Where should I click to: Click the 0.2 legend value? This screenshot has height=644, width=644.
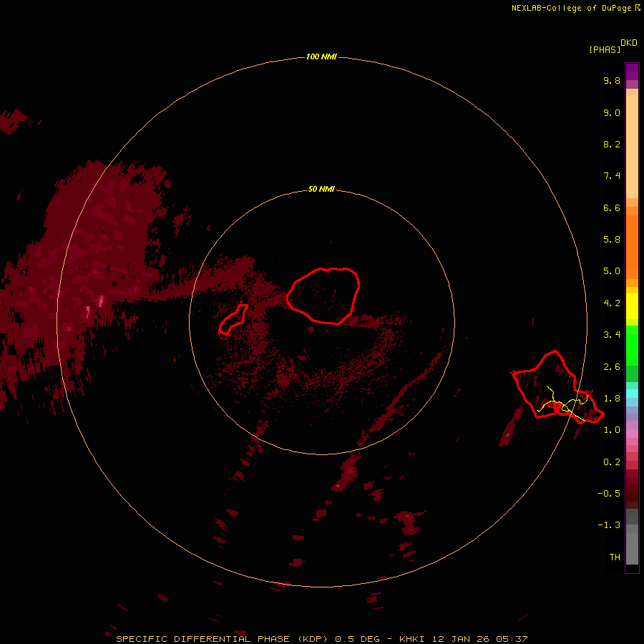click(x=612, y=462)
